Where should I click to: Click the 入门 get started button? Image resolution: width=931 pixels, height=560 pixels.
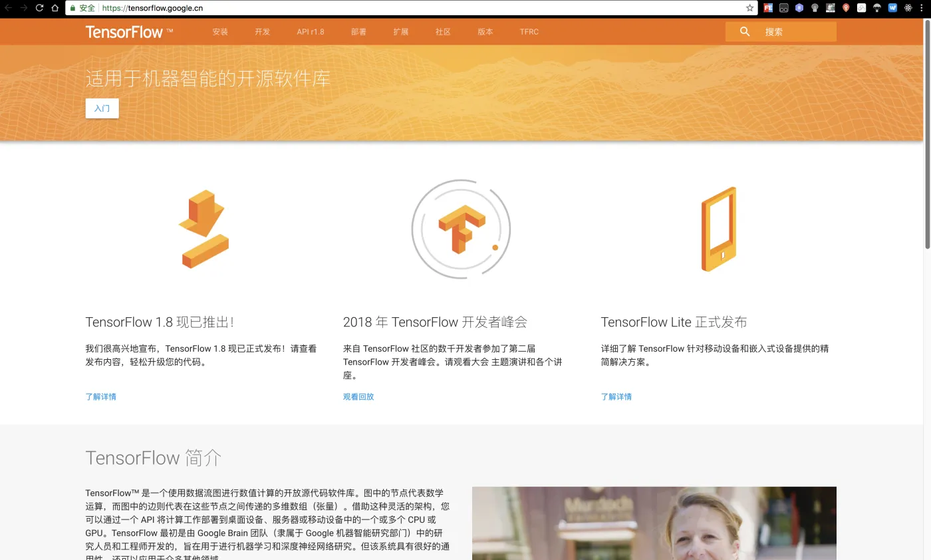(102, 108)
